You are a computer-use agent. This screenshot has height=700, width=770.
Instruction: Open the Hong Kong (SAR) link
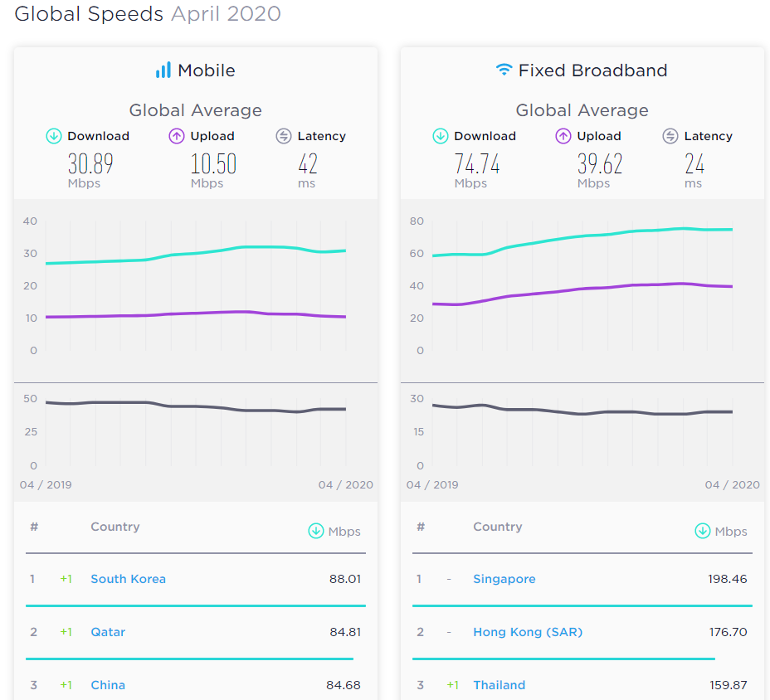pos(528,632)
